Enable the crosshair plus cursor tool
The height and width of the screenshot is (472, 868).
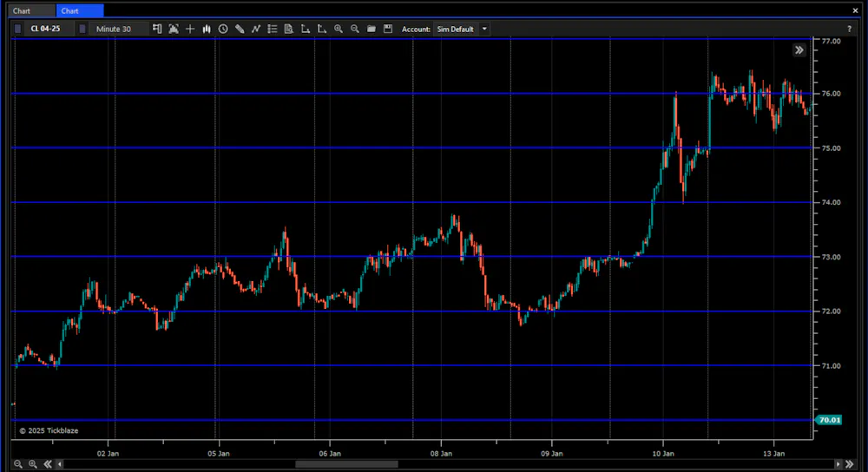click(190, 29)
